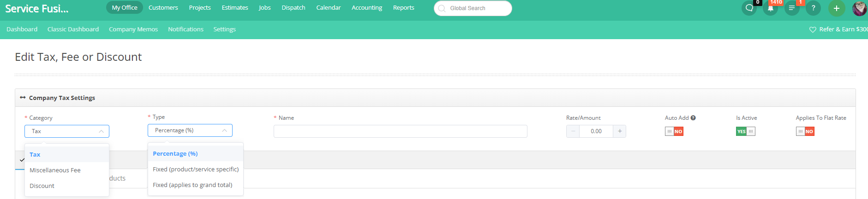Click the Name input field
868x199 pixels.
[401, 131]
